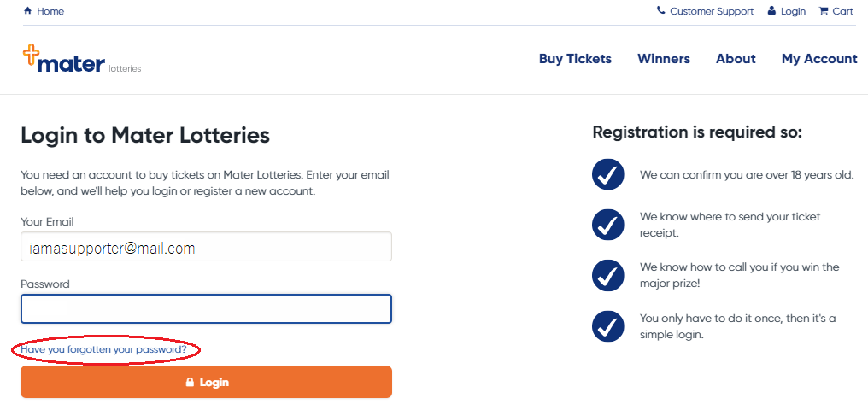Screen dimensions: 868x410
Task: Open the Winners menu item
Action: coord(664,59)
